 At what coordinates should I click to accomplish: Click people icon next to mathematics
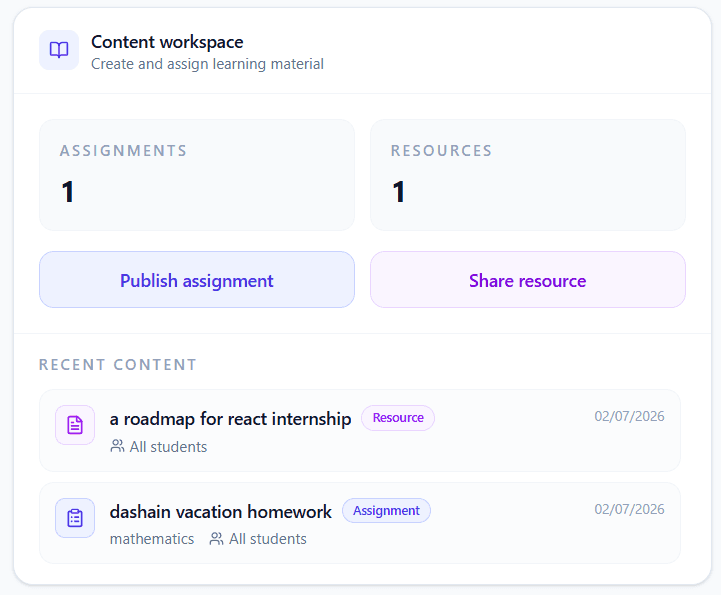point(217,538)
